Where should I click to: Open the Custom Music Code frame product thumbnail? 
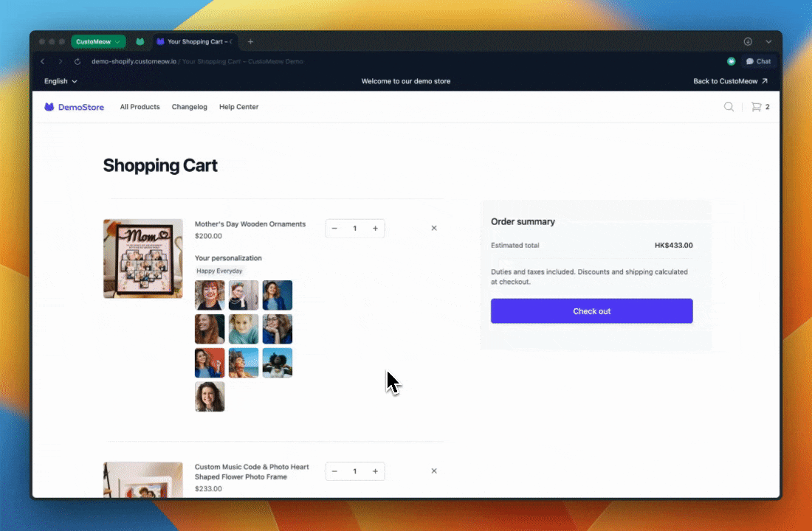pos(143,480)
